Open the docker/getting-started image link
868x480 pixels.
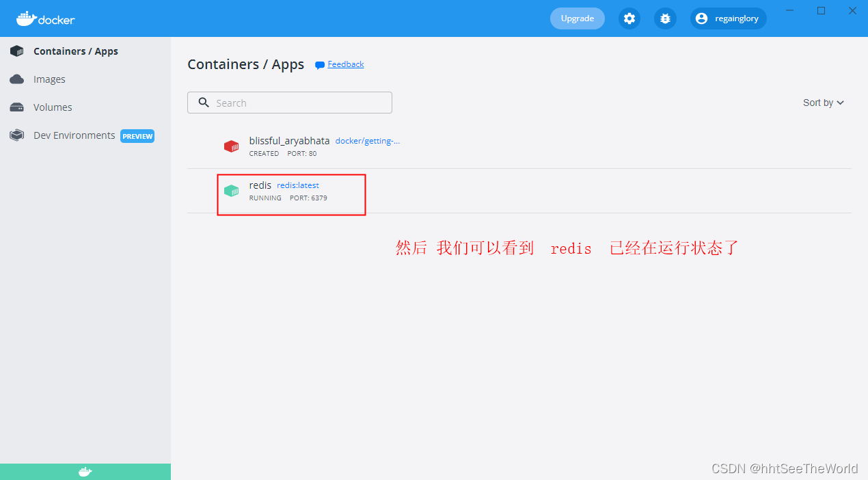pos(367,141)
